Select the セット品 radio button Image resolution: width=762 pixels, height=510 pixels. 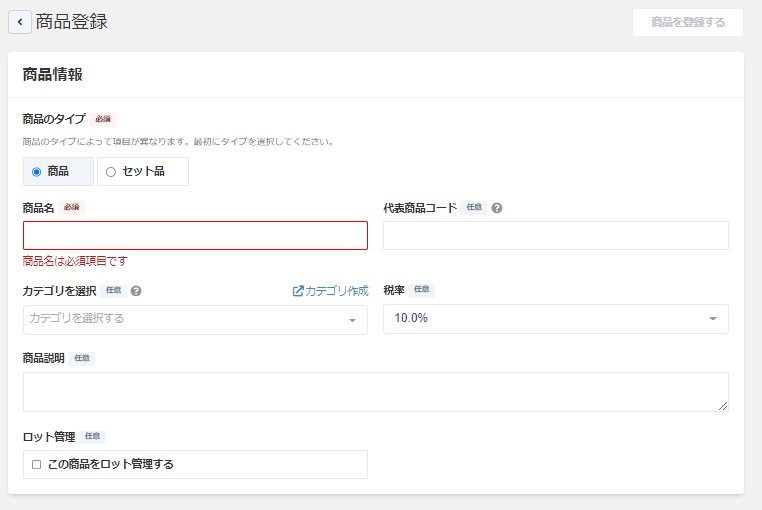pos(111,172)
